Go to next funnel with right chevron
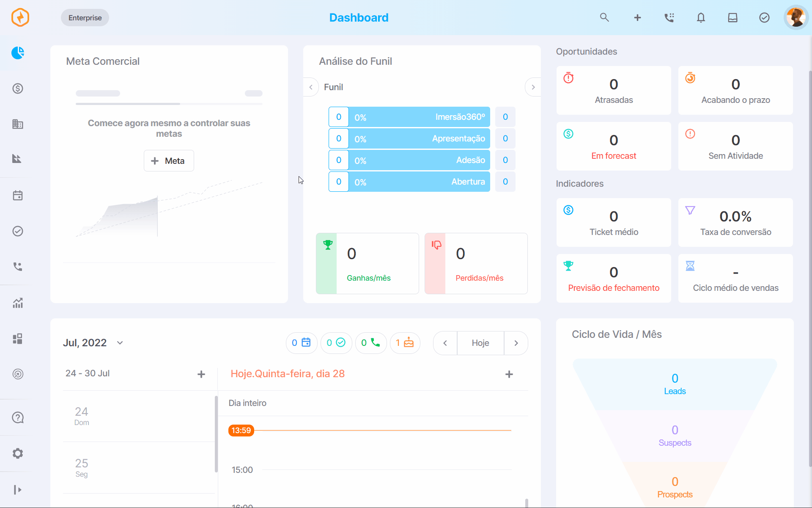812x508 pixels. pyautogui.click(x=533, y=87)
